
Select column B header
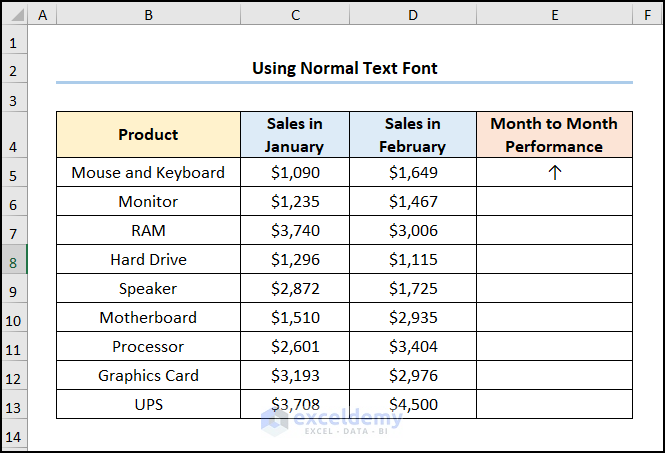(148, 15)
